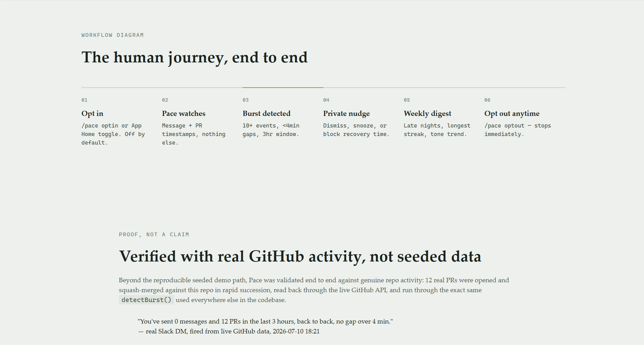644x345 pixels.
Task: Click step number 06 label
Action: pyautogui.click(x=487, y=100)
